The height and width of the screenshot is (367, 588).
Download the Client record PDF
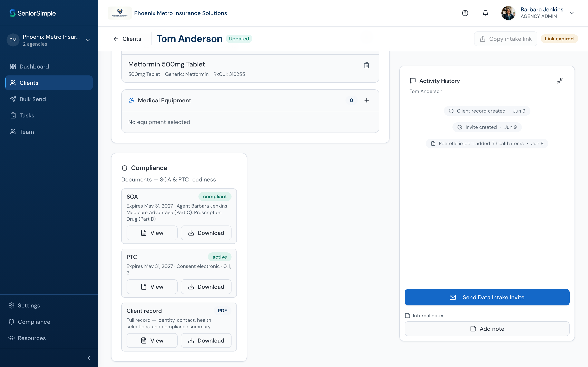point(206,340)
